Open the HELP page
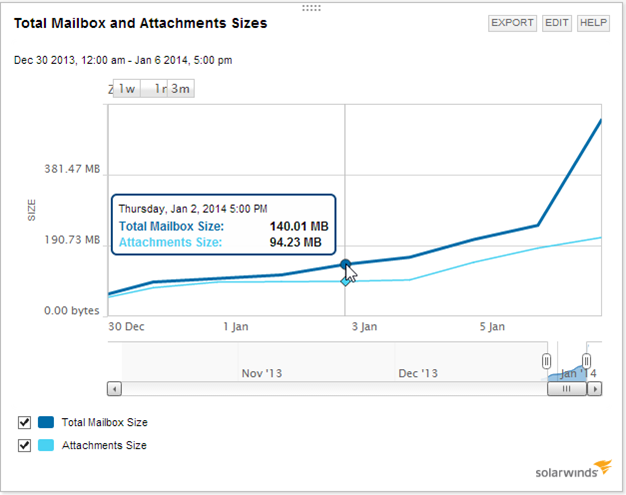This screenshot has height=495, width=626. click(593, 23)
